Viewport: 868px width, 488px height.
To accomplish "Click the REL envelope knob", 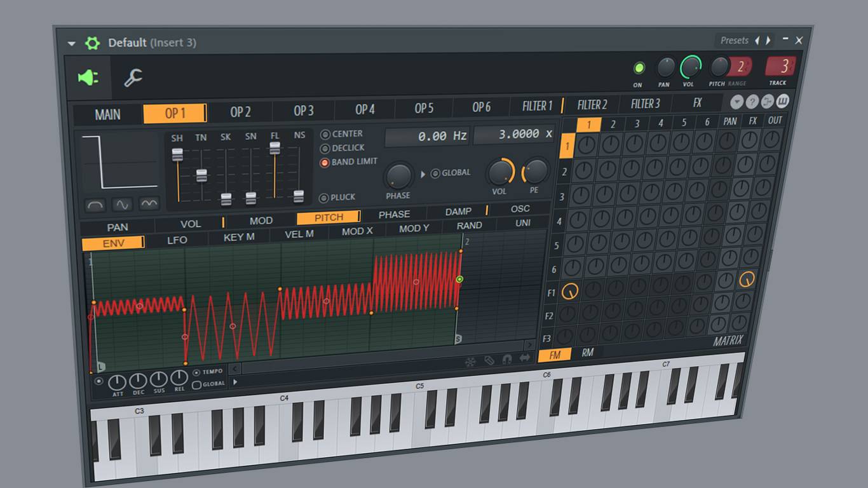I will [179, 378].
